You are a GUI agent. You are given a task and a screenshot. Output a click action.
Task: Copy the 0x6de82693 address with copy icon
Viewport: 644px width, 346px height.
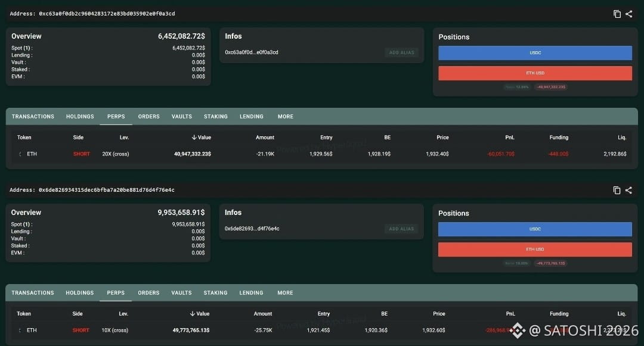click(617, 190)
